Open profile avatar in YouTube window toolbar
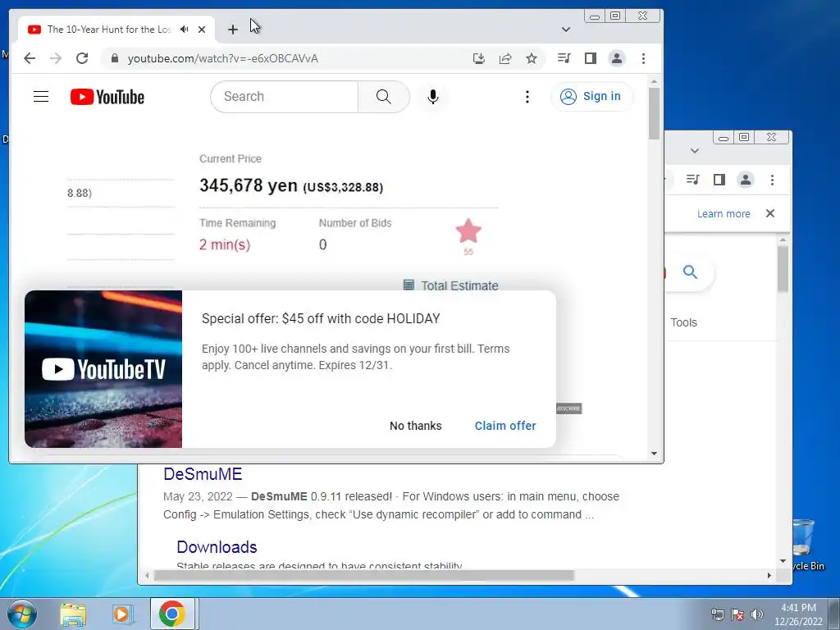840x630 pixels. pos(617,58)
